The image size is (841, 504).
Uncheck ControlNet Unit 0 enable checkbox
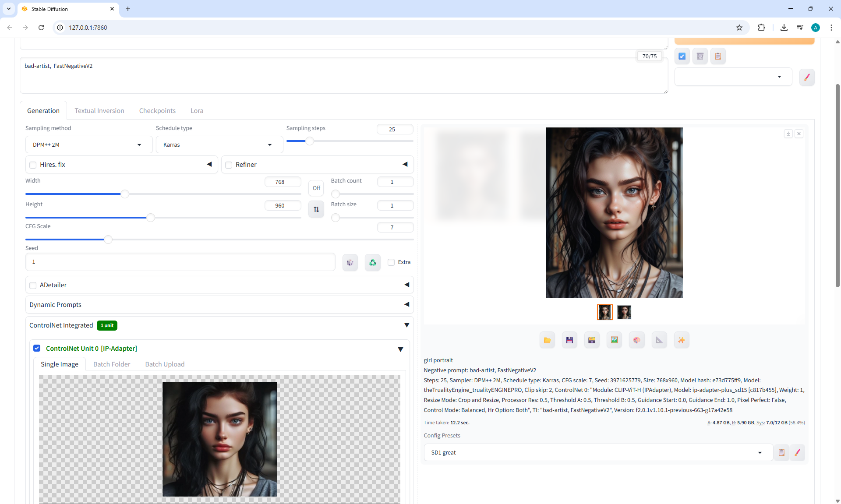click(x=37, y=348)
